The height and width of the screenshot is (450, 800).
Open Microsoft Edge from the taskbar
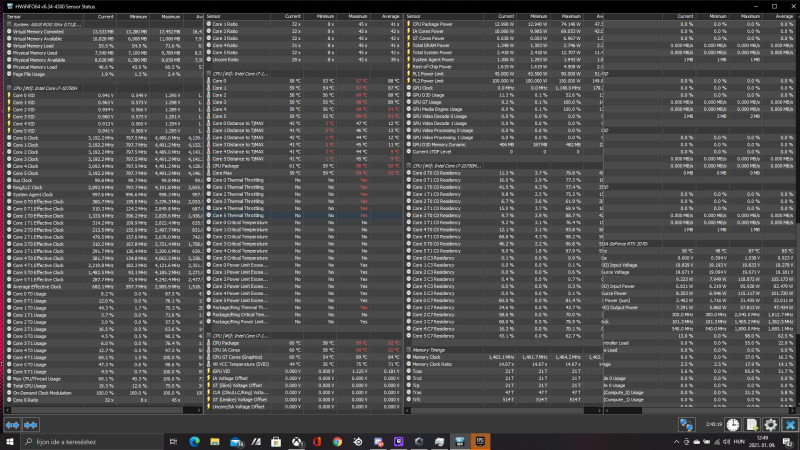(x=194, y=441)
